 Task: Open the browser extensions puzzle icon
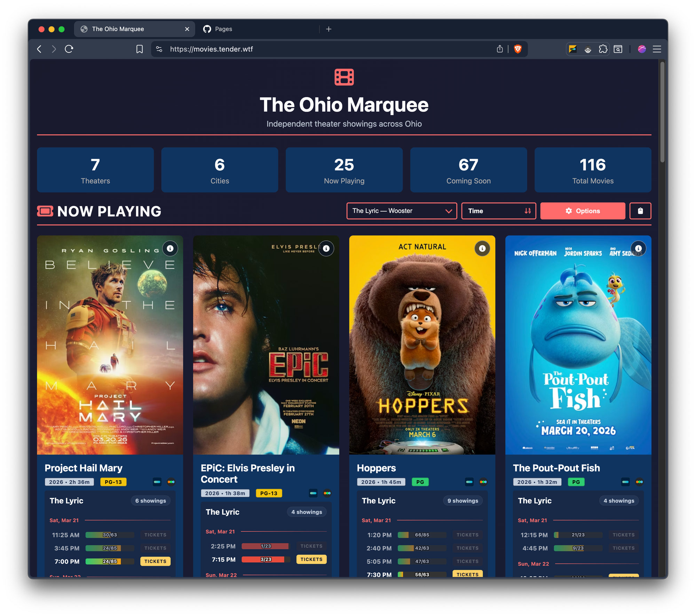(x=603, y=49)
